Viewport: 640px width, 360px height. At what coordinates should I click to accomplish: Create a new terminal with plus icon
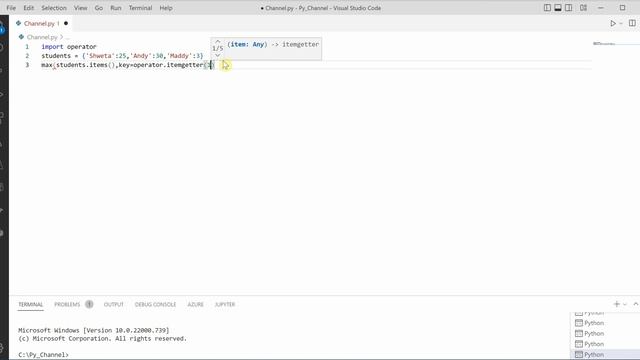[x=617, y=304]
